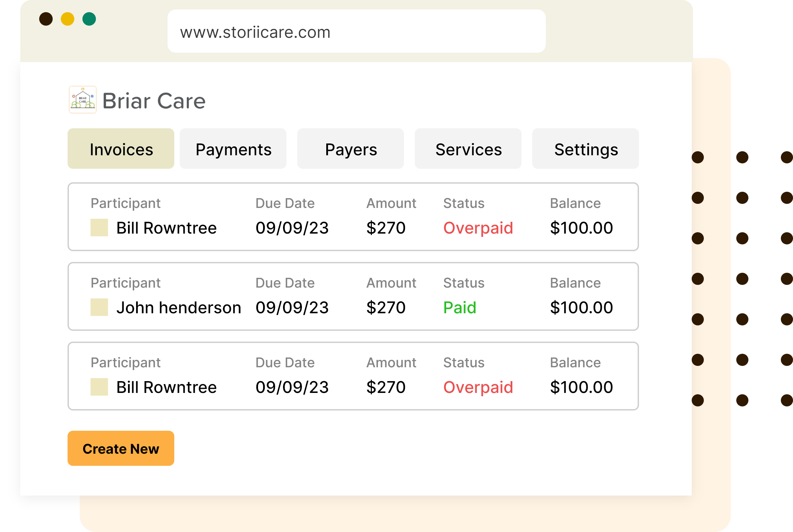Click the green Paid status label
The height and width of the screenshot is (532, 793).
click(x=460, y=308)
